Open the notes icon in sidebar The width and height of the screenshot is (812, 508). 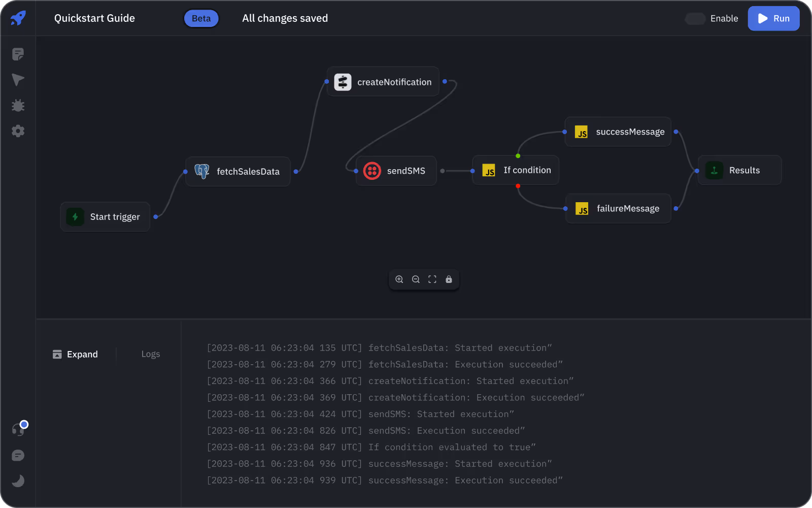pos(18,54)
